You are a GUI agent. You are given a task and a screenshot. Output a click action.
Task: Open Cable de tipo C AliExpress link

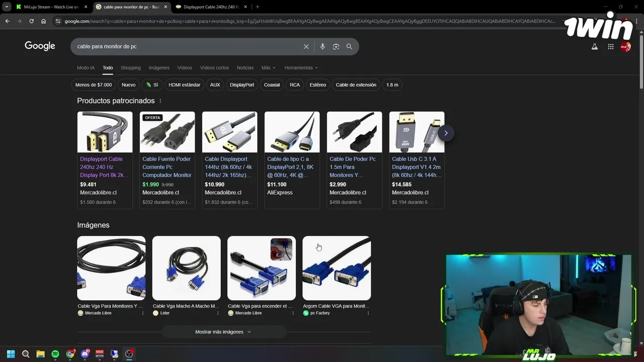click(291, 167)
